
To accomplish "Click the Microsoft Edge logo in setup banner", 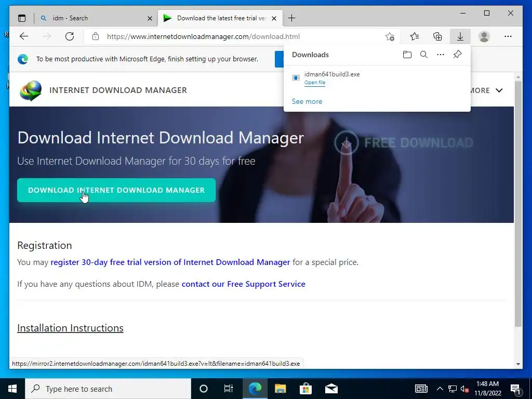I will [x=23, y=59].
